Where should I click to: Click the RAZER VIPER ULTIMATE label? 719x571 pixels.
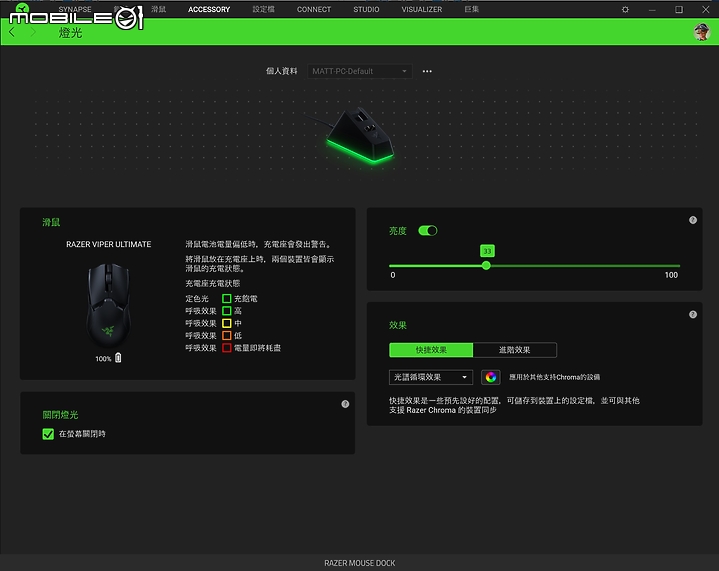109,244
